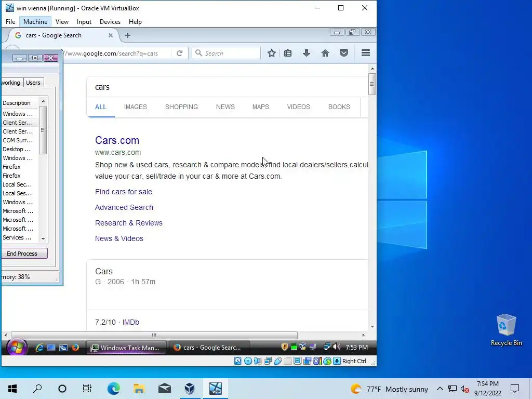The width and height of the screenshot is (532, 399).
Task: Launch Internet Explorer from the Vista quick launch
Action: click(x=39, y=348)
